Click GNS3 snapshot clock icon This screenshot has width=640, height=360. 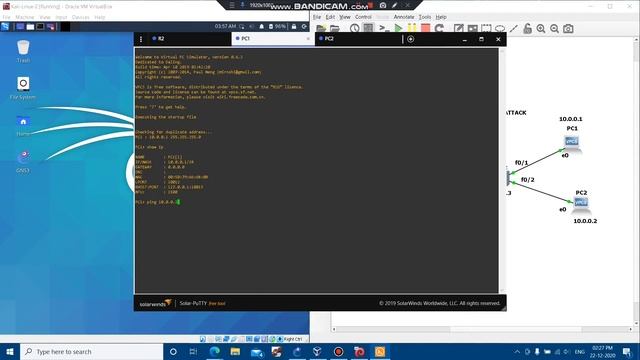pos(354,29)
